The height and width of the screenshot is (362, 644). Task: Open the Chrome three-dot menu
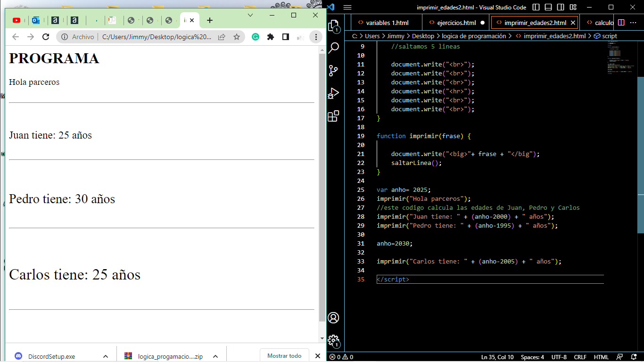(x=316, y=37)
